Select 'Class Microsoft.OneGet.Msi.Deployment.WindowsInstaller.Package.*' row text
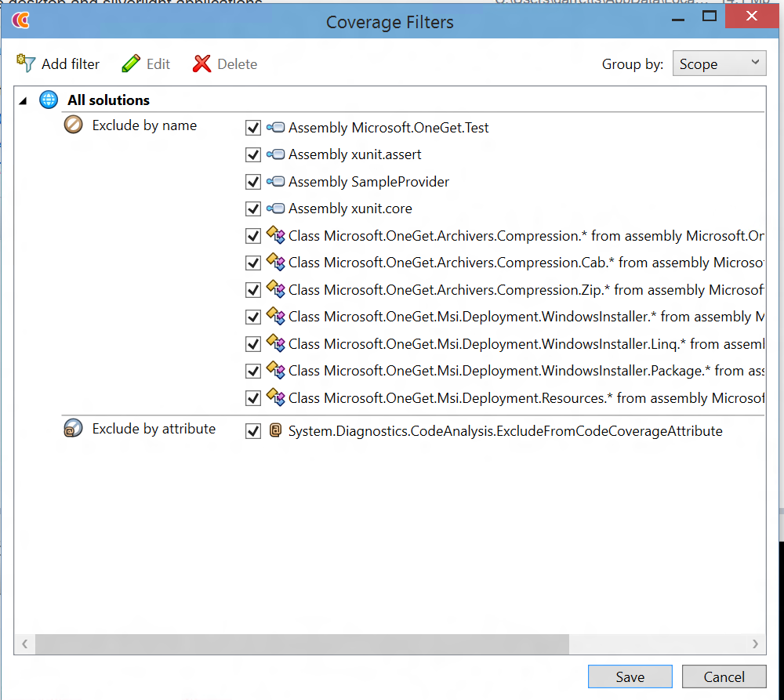784x700 pixels. pyautogui.click(x=526, y=371)
